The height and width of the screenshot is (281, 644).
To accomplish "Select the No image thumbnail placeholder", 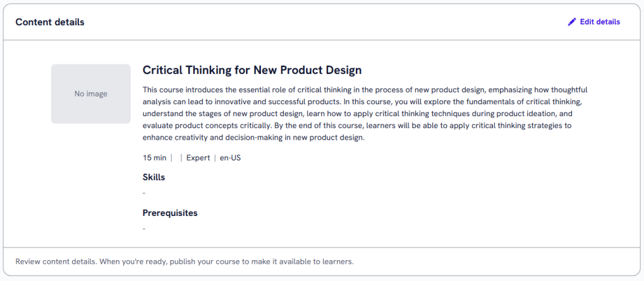I will [91, 94].
